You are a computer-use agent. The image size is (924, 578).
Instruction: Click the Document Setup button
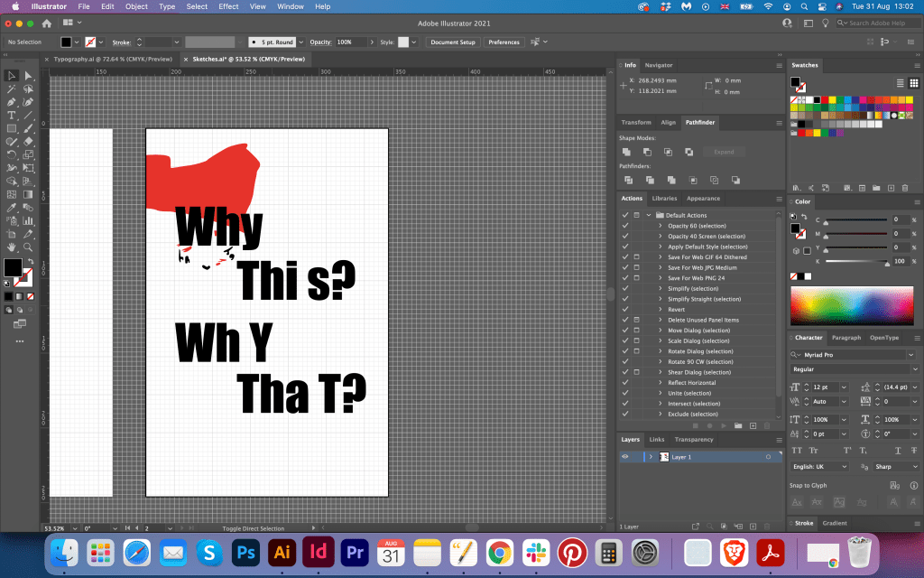[452, 42]
